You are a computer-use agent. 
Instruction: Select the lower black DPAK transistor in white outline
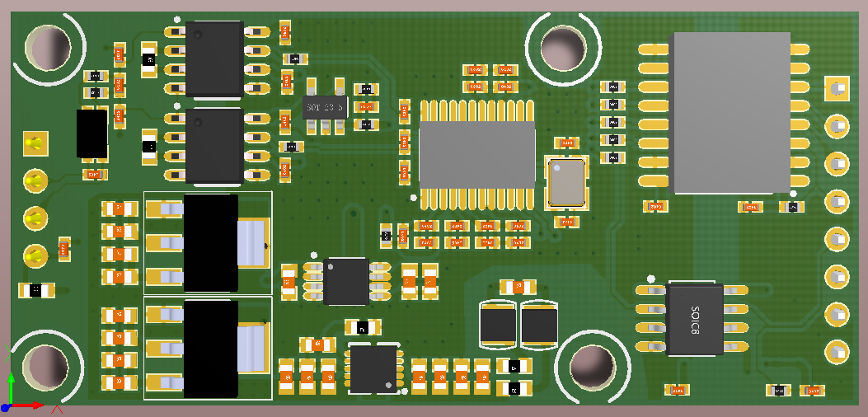pyautogui.click(x=211, y=349)
